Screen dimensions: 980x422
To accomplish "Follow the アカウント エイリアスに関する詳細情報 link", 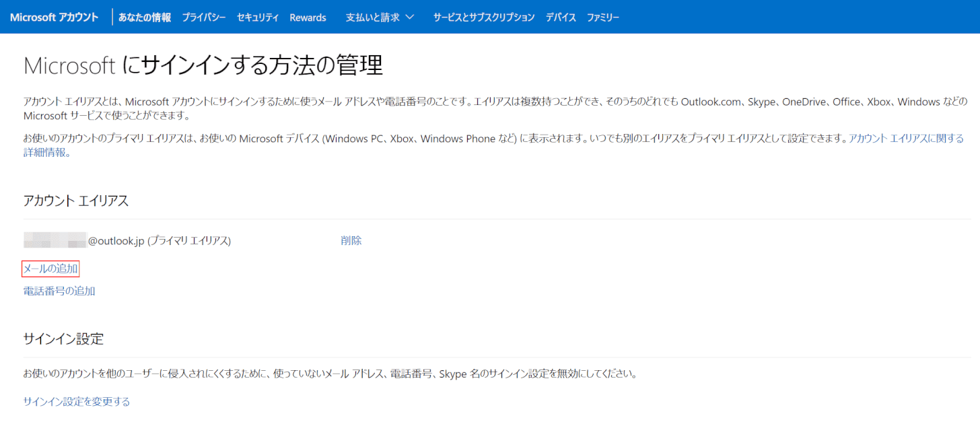I will tap(907, 139).
